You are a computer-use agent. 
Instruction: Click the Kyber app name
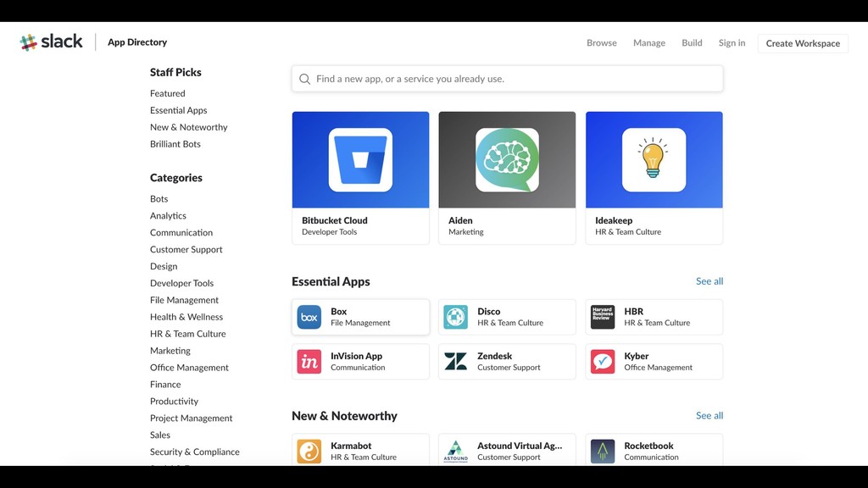click(x=637, y=357)
